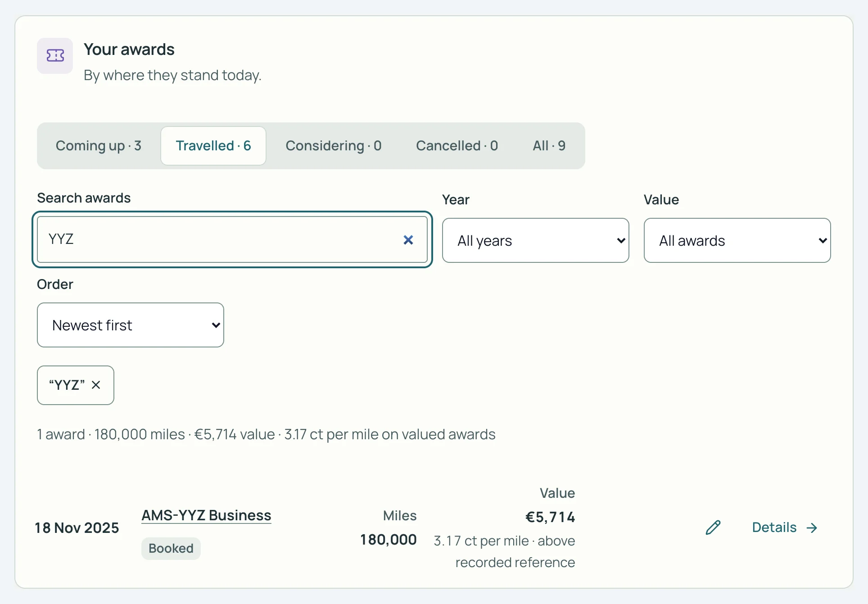This screenshot has height=604, width=868.
Task: Click the 3.17 ct per mile note
Action: (x=504, y=551)
